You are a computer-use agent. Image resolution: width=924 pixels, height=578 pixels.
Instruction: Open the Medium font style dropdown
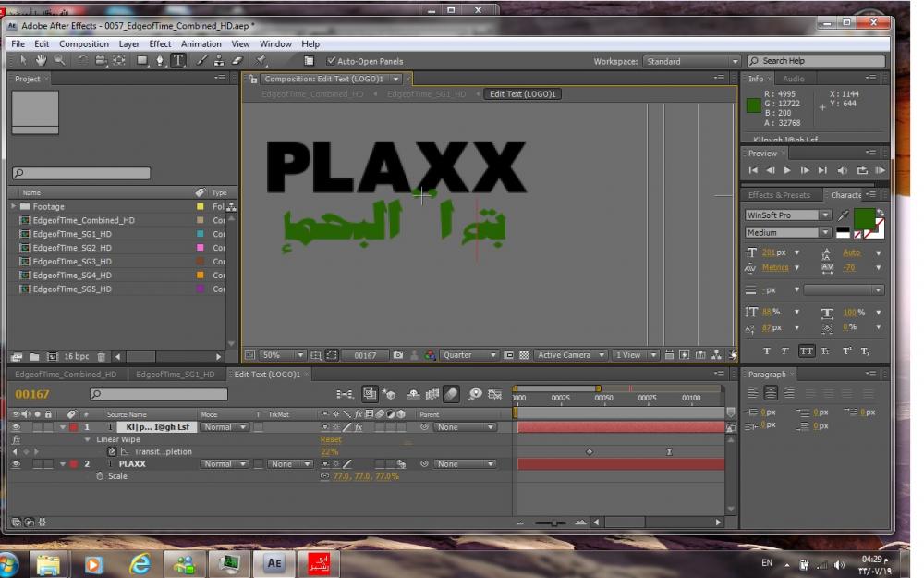pyautogui.click(x=788, y=232)
